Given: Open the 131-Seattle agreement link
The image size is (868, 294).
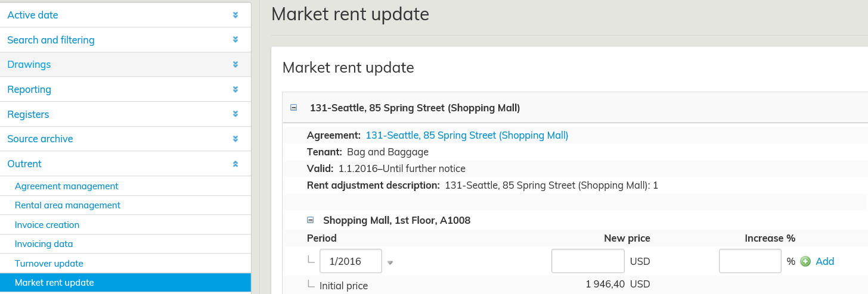Looking at the screenshot, I should [467, 135].
